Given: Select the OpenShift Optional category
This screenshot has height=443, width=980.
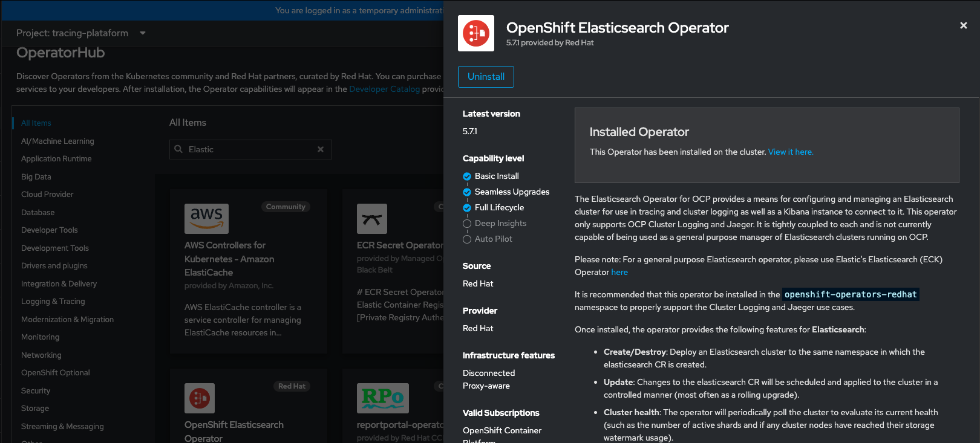Looking at the screenshot, I should click(x=56, y=373).
